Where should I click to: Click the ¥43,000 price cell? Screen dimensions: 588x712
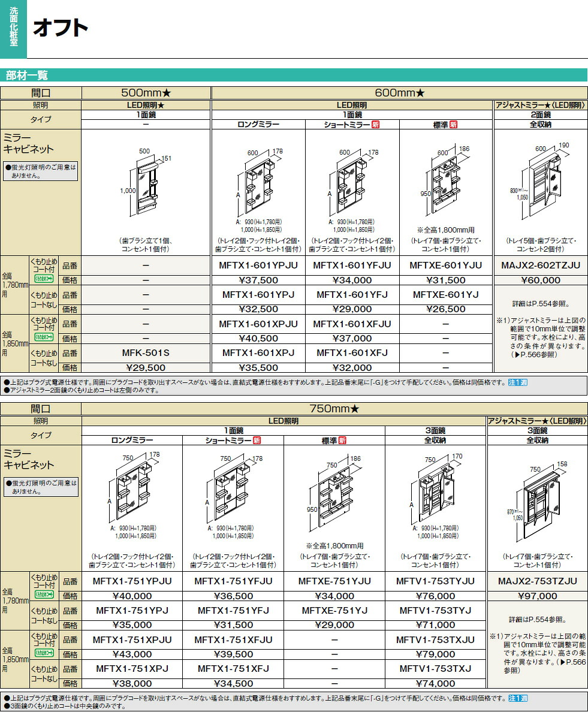pyautogui.click(x=132, y=654)
